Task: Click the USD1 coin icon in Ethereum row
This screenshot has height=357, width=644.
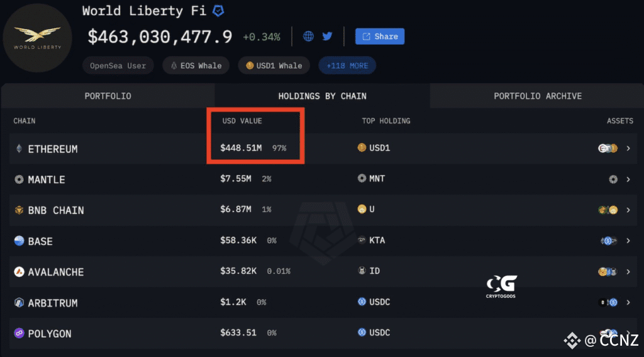Action: pos(362,148)
